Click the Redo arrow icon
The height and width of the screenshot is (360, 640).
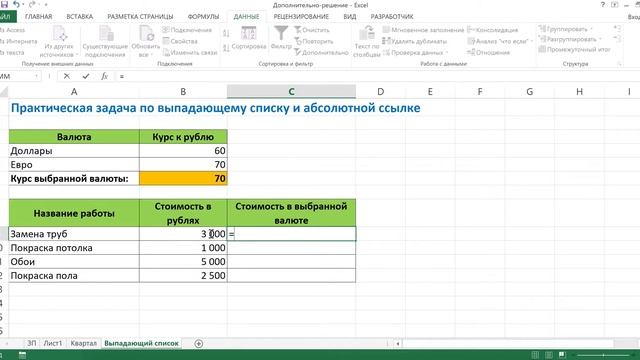tap(32, 4)
